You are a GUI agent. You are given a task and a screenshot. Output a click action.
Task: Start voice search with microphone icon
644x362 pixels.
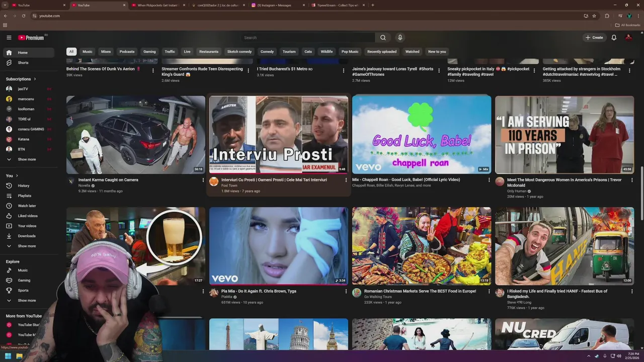tap(400, 38)
